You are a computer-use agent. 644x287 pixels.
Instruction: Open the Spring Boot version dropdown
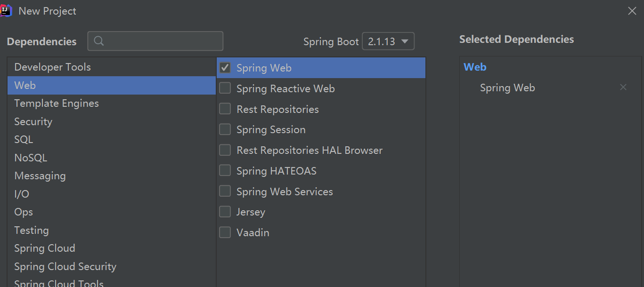388,41
